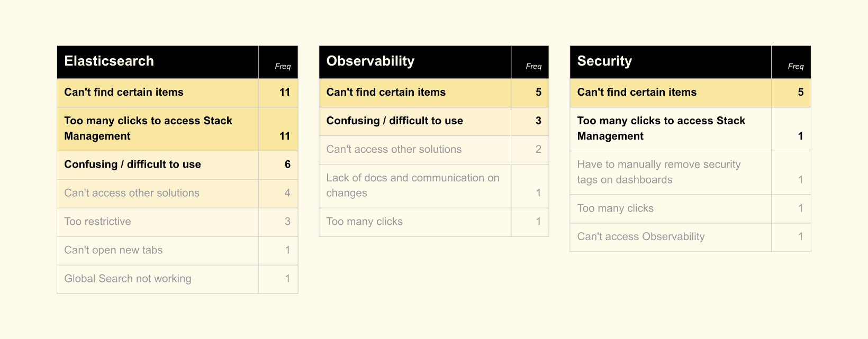Click "Too many clicks" row in the Observability table
Screen dimensions: 868x339
tap(364, 222)
